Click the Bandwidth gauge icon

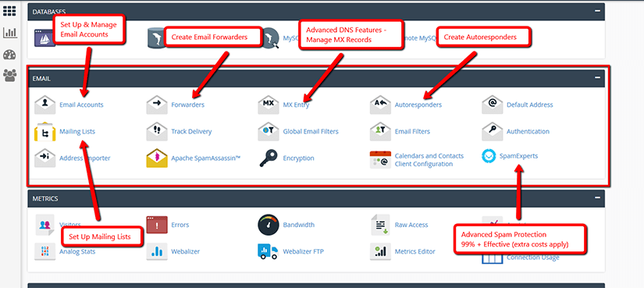click(269, 225)
